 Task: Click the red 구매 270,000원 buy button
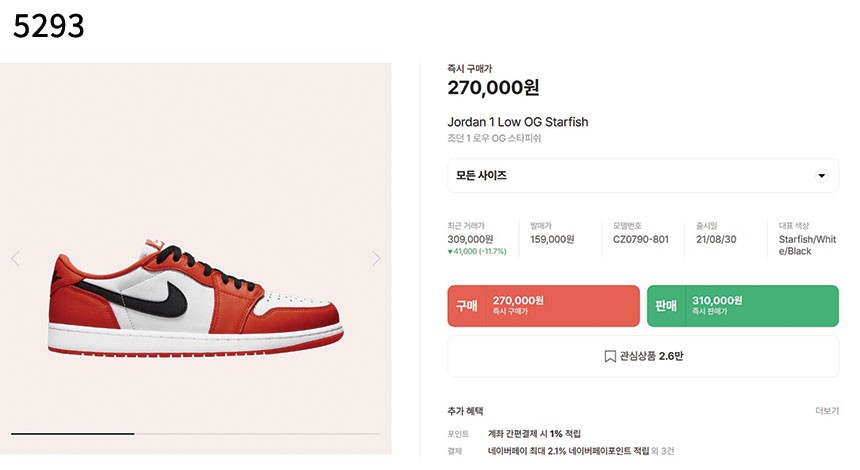tap(544, 306)
